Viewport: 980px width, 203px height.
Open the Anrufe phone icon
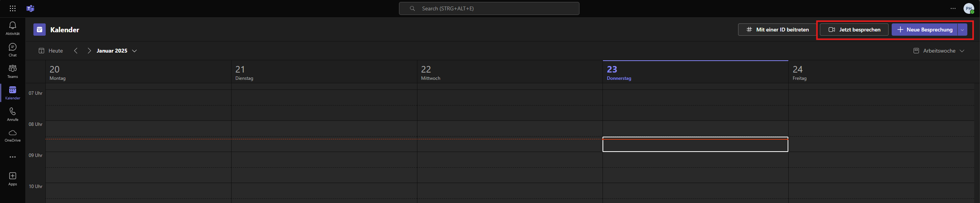13,114
